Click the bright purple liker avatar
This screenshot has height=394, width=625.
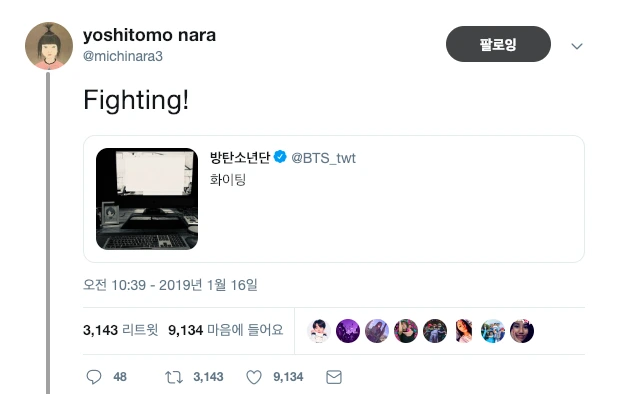click(x=348, y=331)
